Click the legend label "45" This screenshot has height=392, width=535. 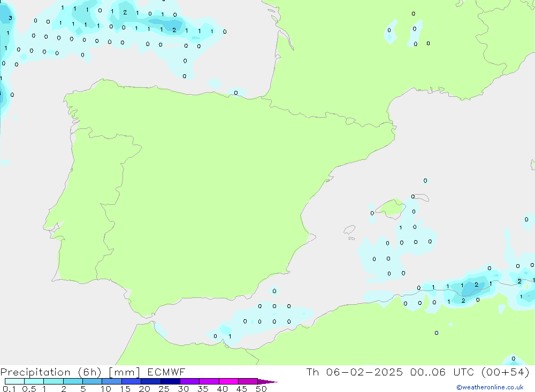coord(242,389)
